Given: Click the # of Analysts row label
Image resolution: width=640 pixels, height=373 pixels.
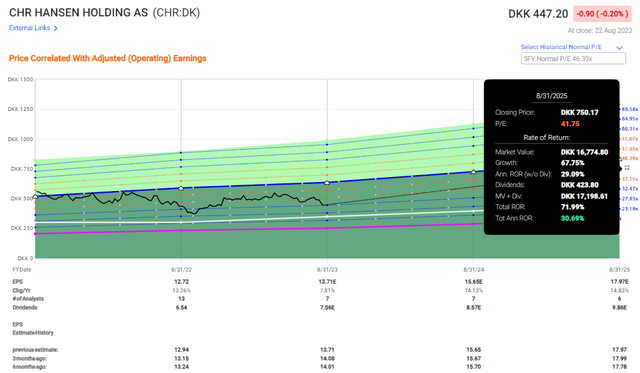Looking at the screenshot, I should (28, 299).
